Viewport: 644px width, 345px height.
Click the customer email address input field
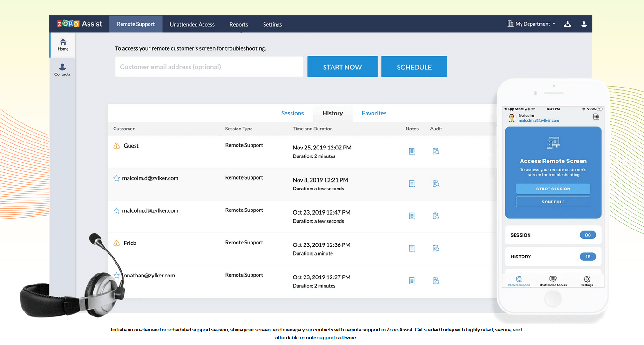[x=209, y=67]
